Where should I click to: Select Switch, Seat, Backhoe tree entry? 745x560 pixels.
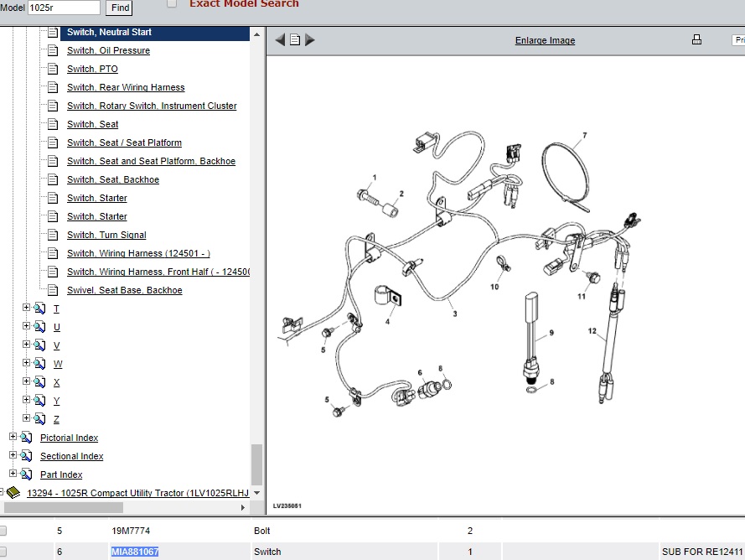point(112,179)
